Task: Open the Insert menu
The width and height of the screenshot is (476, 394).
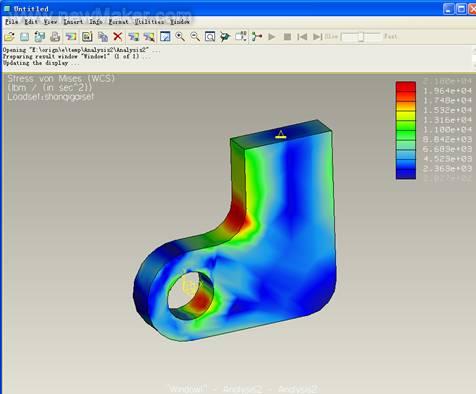Action: [x=73, y=22]
